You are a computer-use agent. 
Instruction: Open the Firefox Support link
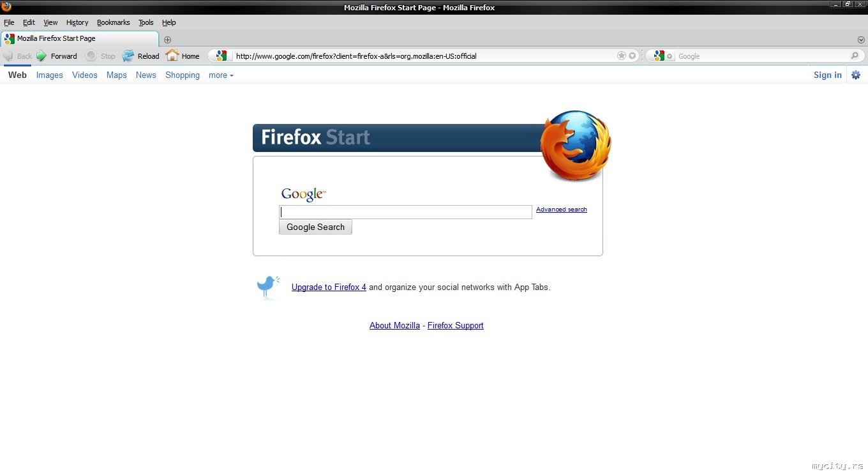point(456,326)
